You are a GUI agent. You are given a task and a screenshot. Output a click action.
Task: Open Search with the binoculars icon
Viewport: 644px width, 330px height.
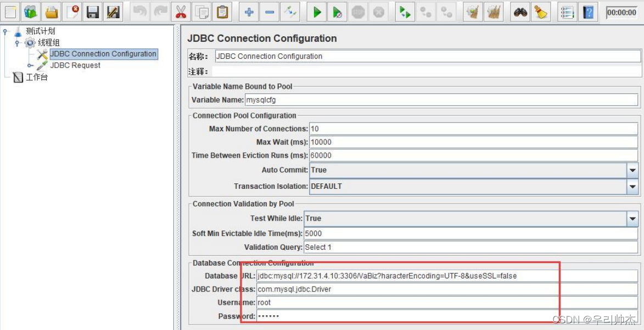[x=520, y=12]
